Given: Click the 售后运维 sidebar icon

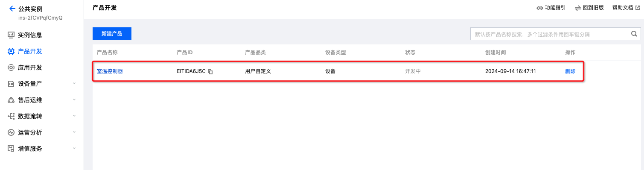Looking at the screenshot, I should click(11, 100).
